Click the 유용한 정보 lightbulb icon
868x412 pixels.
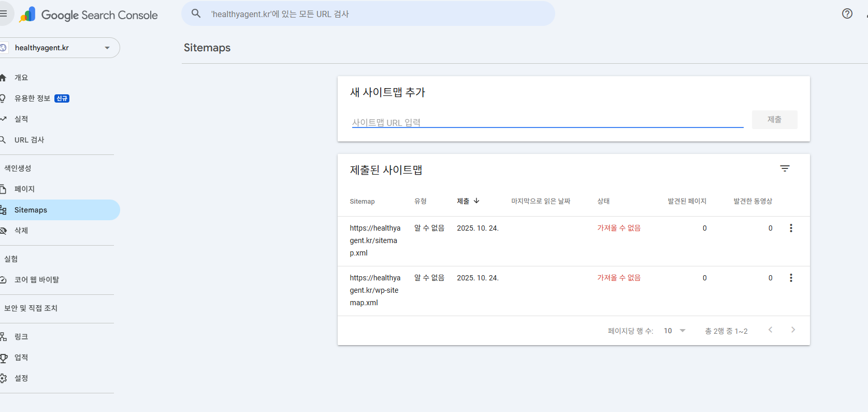(x=3, y=98)
